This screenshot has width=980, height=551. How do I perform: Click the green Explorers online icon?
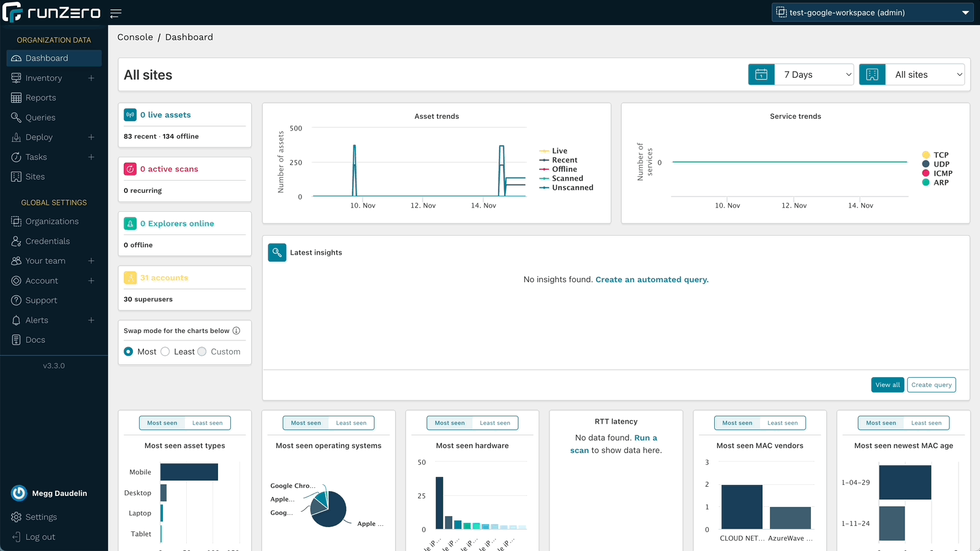pos(130,223)
